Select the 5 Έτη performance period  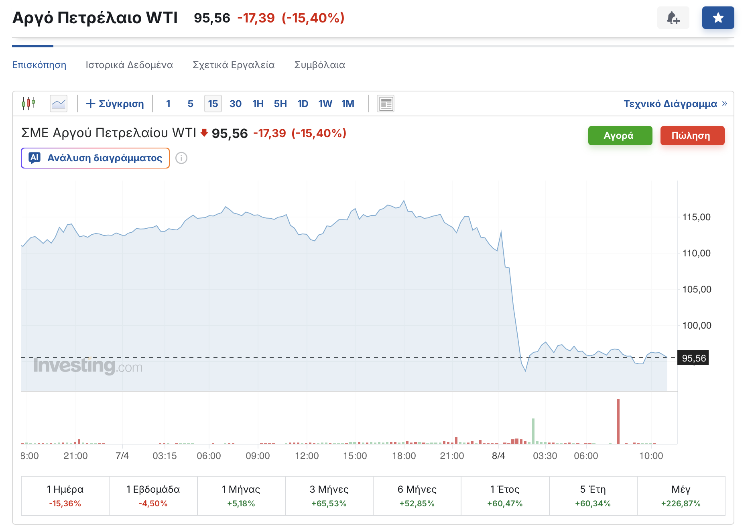[x=593, y=495]
